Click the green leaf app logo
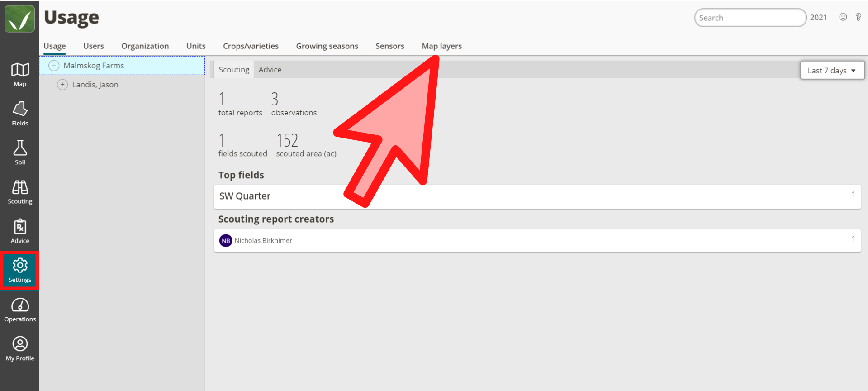The width and height of the screenshot is (868, 391). 19,19
